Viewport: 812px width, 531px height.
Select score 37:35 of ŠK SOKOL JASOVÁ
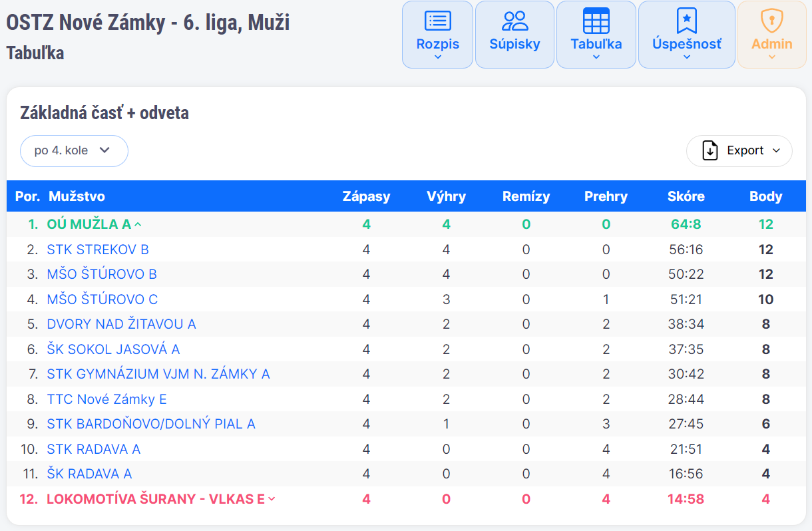(x=686, y=349)
